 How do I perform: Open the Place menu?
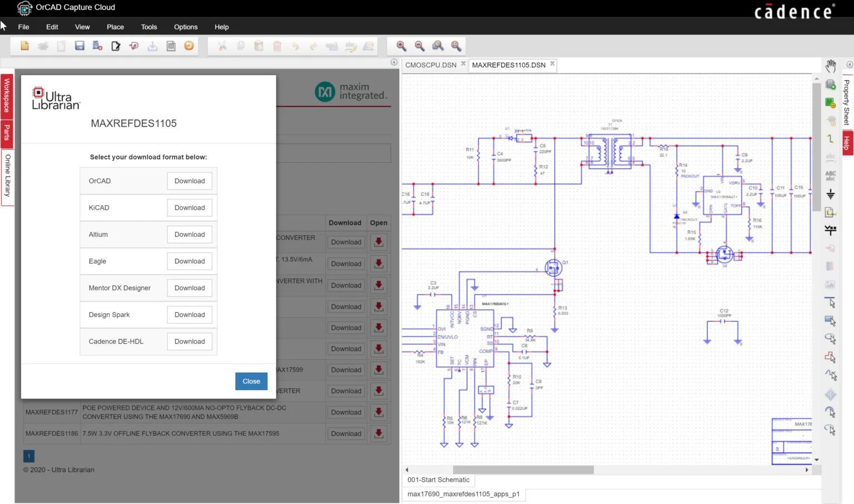click(x=116, y=27)
